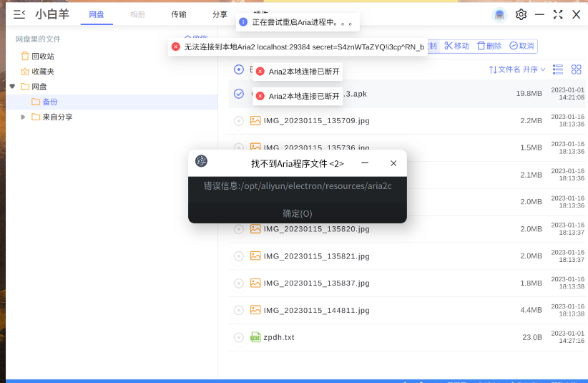588x383 pixels.
Task: Open settings gear icon
Action: pos(521,14)
